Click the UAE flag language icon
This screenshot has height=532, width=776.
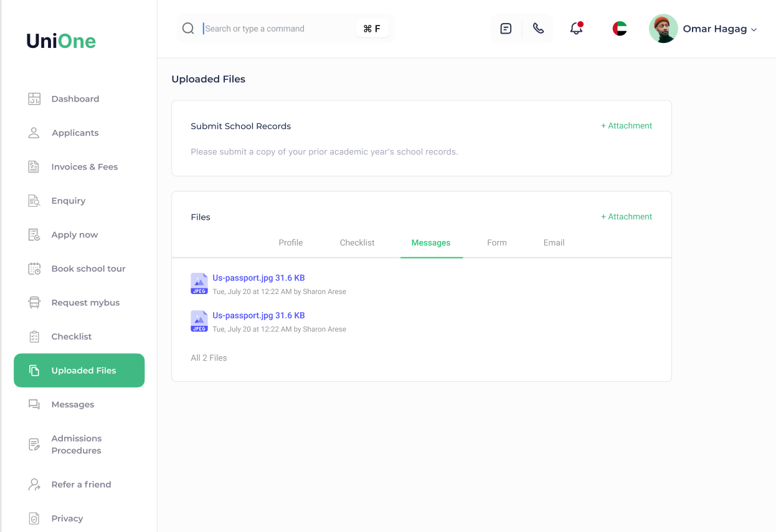pos(619,29)
